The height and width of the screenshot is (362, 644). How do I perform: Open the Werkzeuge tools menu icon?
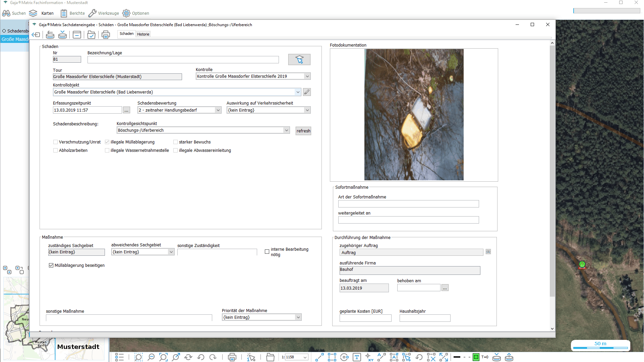[x=93, y=13]
